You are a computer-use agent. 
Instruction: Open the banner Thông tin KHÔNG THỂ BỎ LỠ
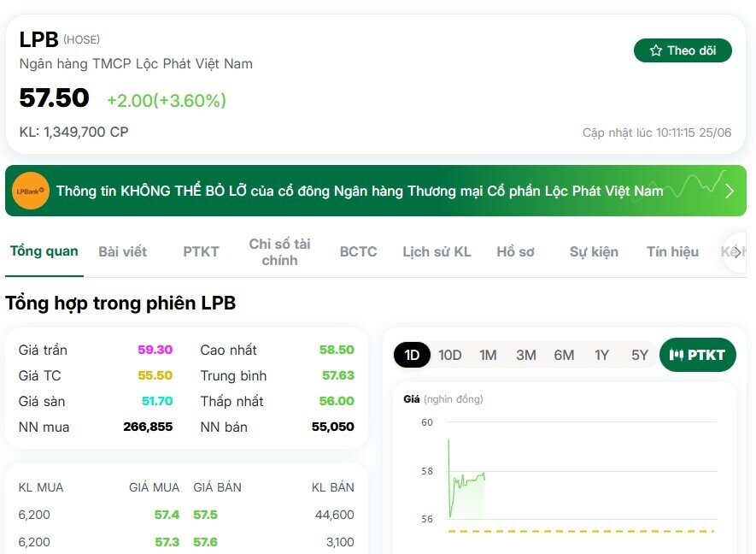tap(376, 191)
